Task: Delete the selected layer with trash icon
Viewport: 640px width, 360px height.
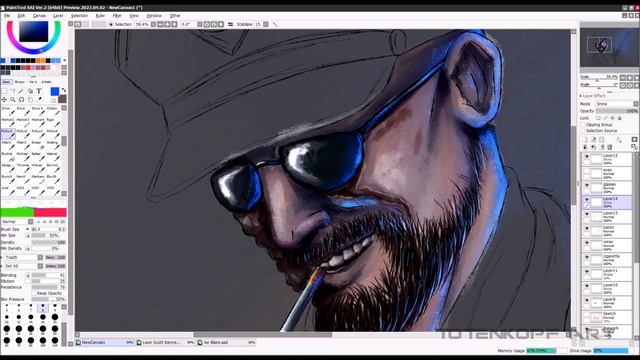Action: tap(610, 147)
